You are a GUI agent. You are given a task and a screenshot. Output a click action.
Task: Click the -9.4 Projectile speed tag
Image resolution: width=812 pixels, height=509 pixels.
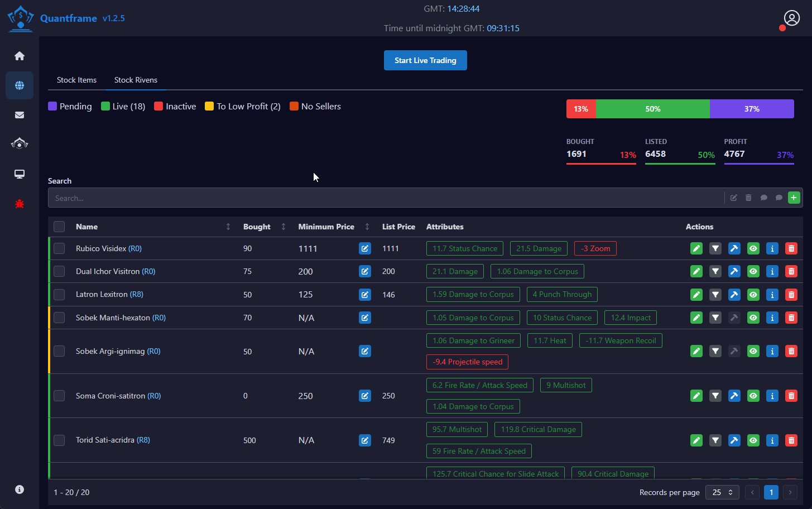468,362
